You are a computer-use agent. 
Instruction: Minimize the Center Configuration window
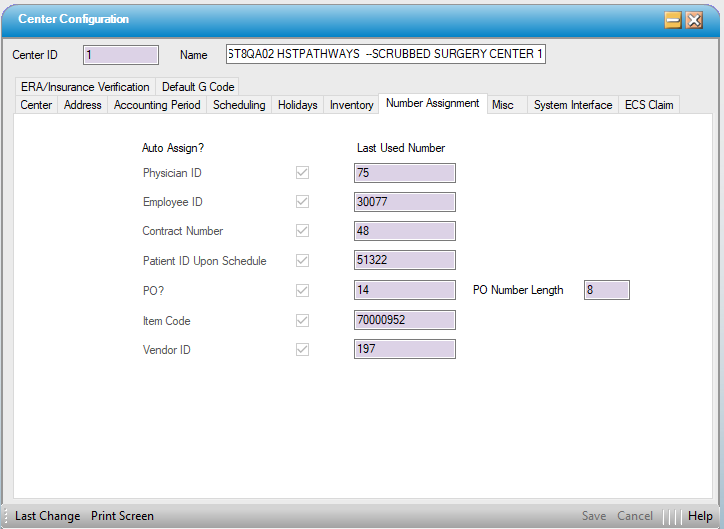tap(673, 20)
